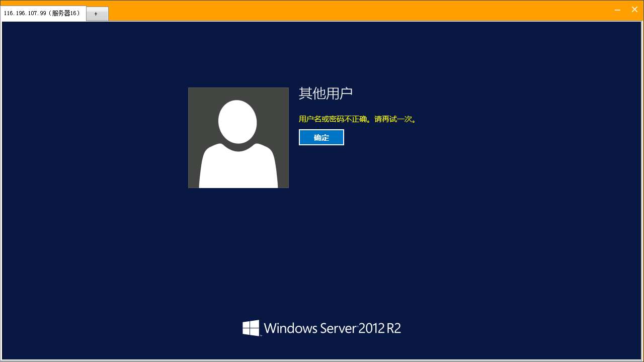
Task: Click the yellow password error message
Action: click(x=357, y=120)
